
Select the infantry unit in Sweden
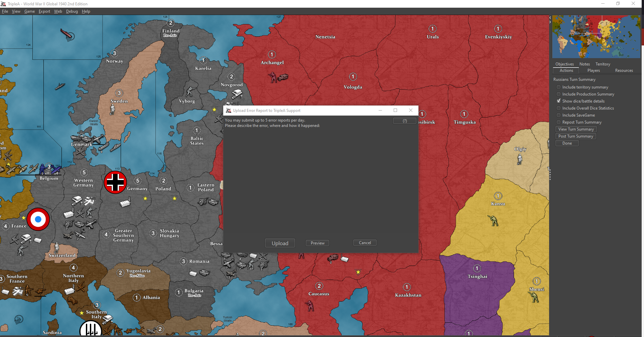[x=113, y=109]
